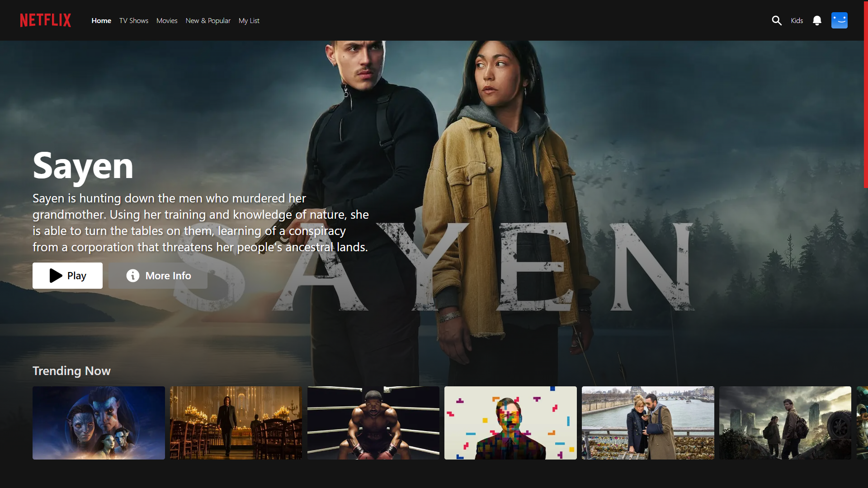Open search on the Netflix navbar
Image resolution: width=868 pixels, height=488 pixels.
tap(777, 20)
